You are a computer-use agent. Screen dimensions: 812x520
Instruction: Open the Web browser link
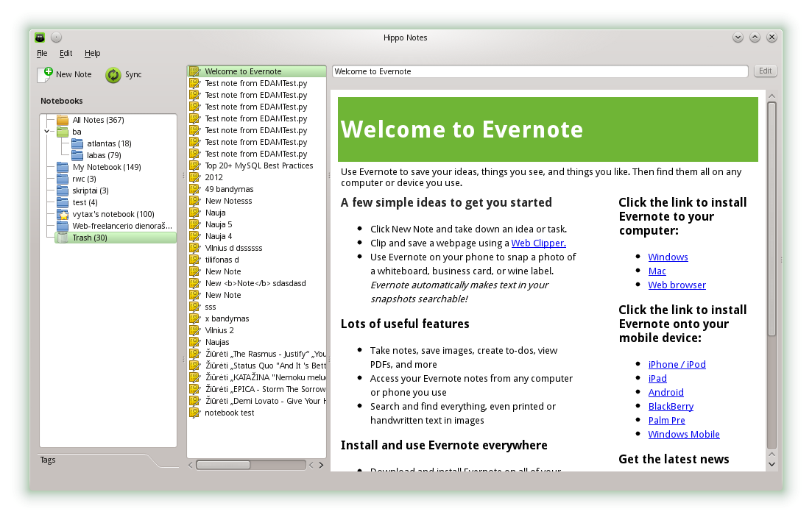point(677,285)
